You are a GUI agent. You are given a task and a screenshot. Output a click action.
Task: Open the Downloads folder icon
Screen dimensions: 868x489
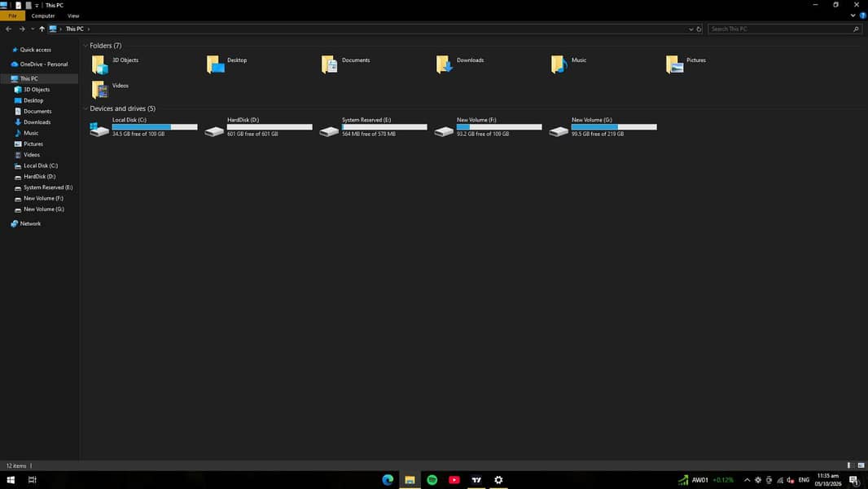click(445, 65)
